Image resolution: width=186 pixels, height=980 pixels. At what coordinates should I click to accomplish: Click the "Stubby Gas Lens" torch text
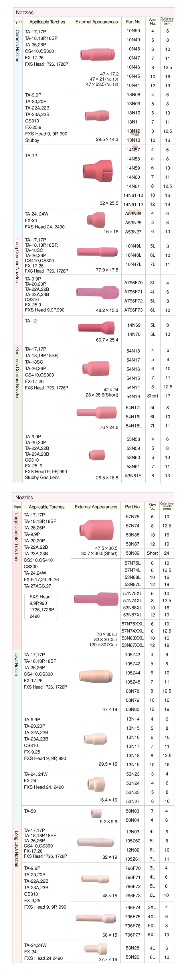click(42, 478)
